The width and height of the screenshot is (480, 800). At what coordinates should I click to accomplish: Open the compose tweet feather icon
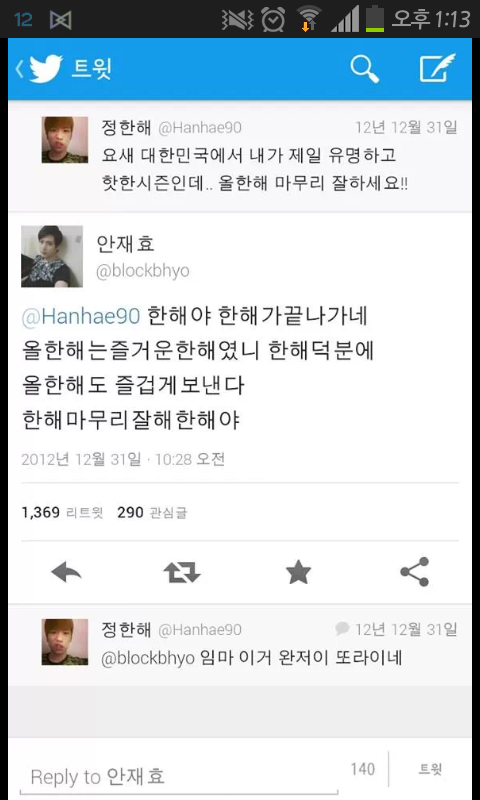pyautogui.click(x=438, y=68)
